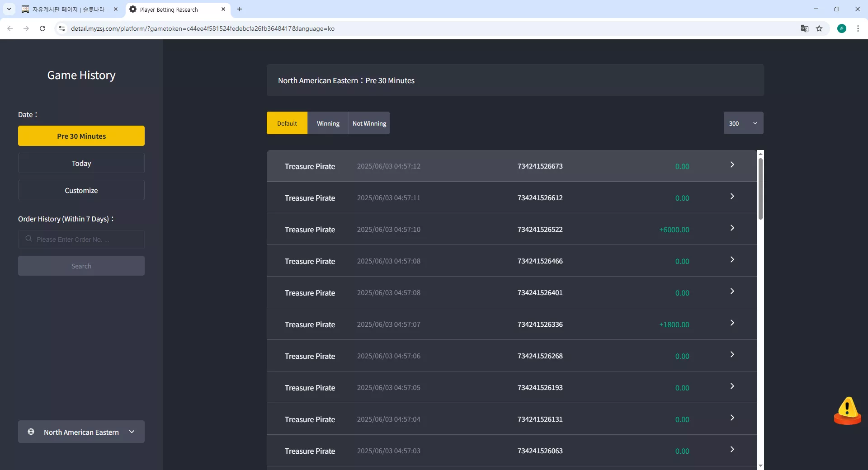Image resolution: width=868 pixels, height=470 pixels.
Task: Select the Today date filter
Action: point(81,163)
